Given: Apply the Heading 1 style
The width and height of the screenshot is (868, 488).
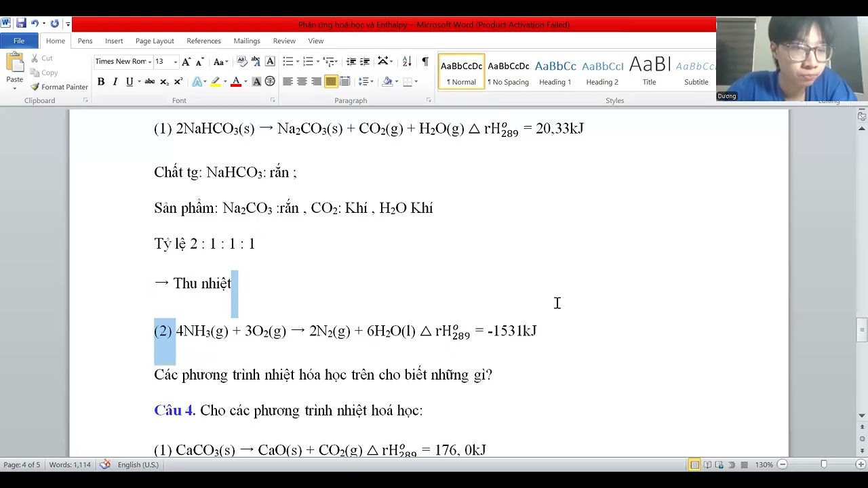Looking at the screenshot, I should 555,73.
